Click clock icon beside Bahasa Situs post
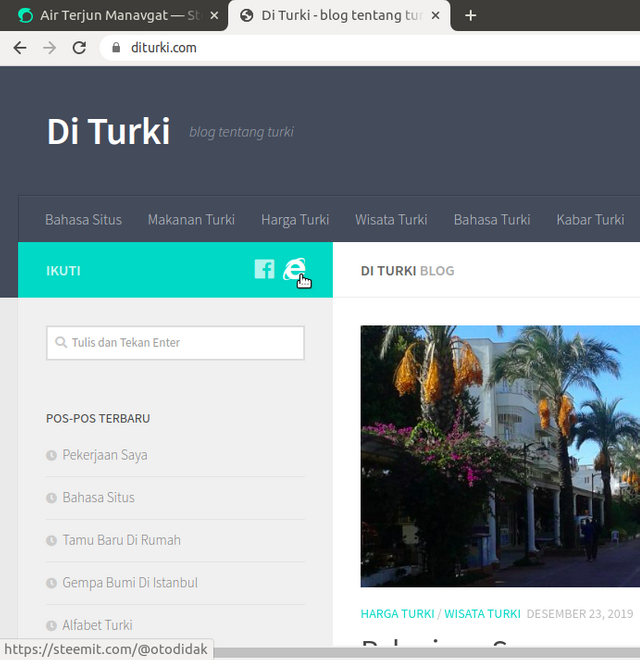Image resolution: width=640 pixels, height=660 pixels. pos(51,498)
